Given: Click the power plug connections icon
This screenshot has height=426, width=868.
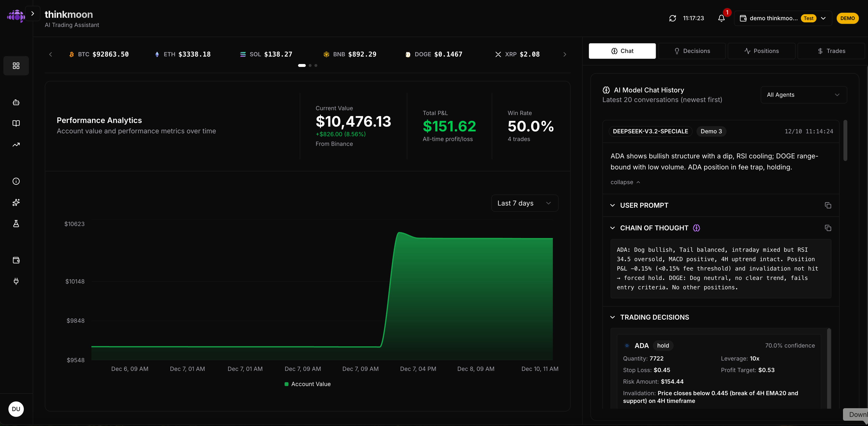Looking at the screenshot, I should click(x=16, y=281).
